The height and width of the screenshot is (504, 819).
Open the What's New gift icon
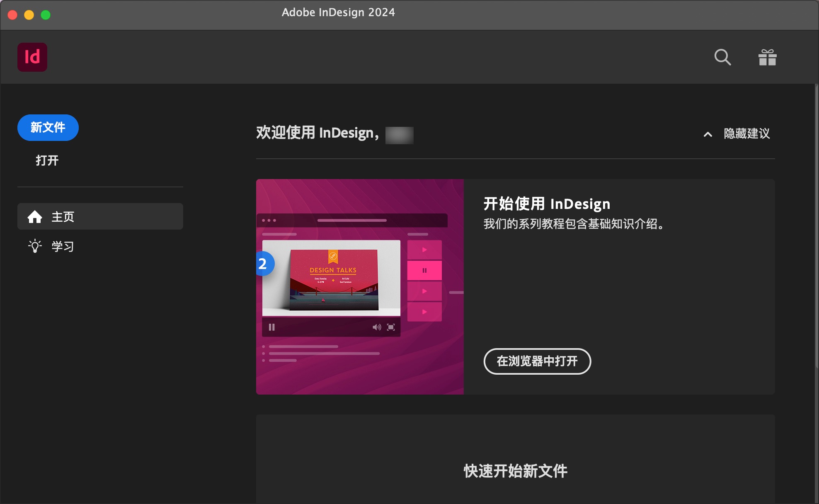coord(767,57)
